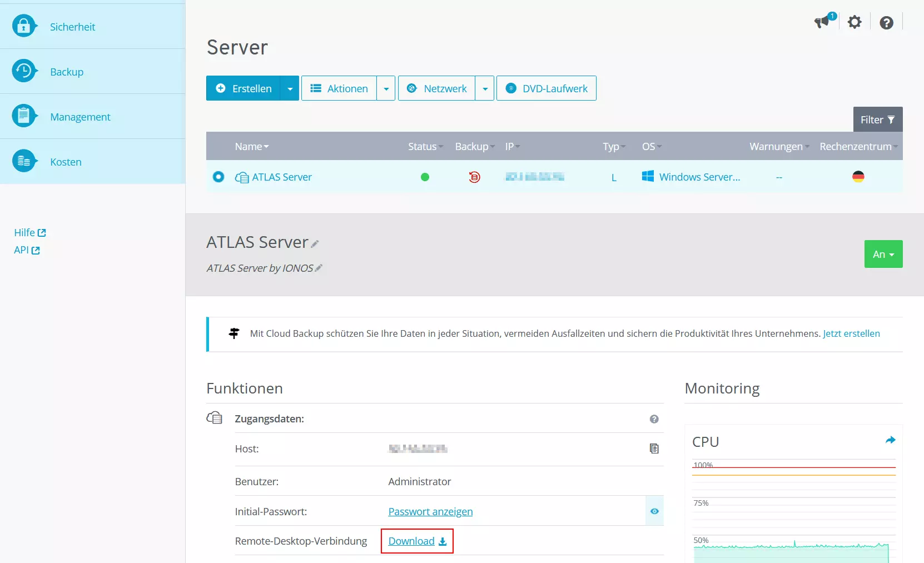Image resolution: width=924 pixels, height=563 pixels.
Task: Click the Windows Server... OS text
Action: pos(699,177)
